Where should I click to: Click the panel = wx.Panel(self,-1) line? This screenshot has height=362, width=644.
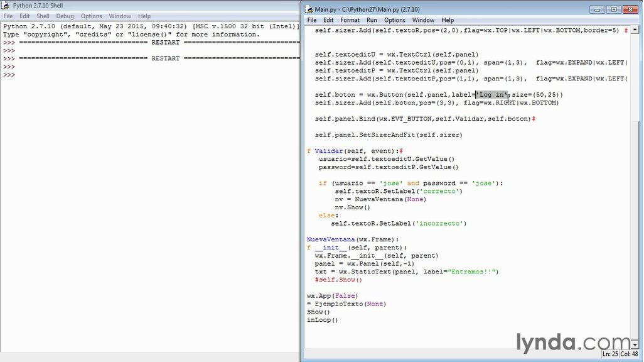pyautogui.click(x=364, y=264)
